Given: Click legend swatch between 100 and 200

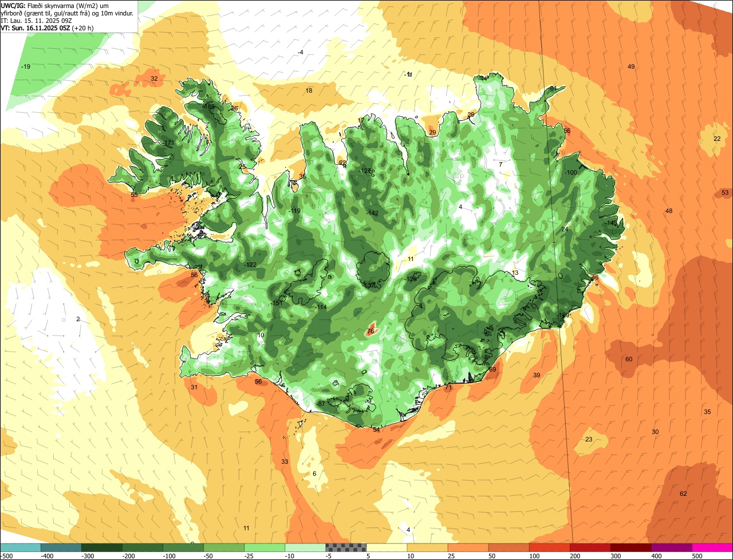Looking at the screenshot, I should 549,547.
